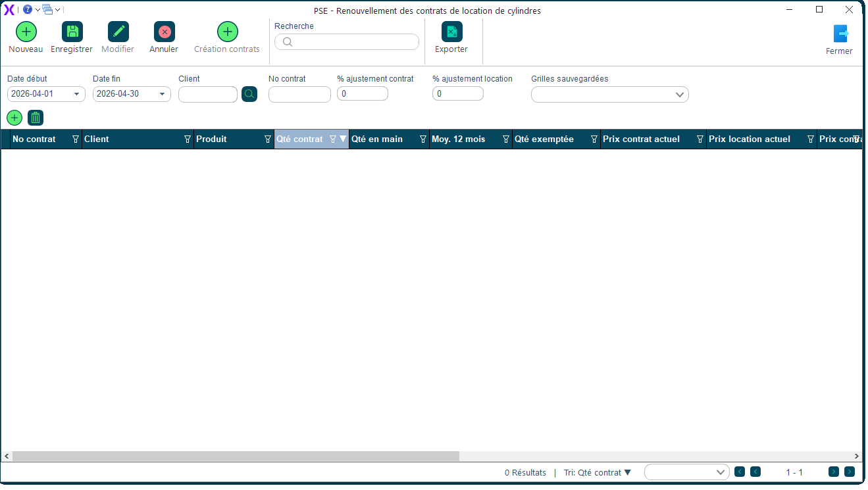Click the Nouveau green plus icon

pos(26,32)
